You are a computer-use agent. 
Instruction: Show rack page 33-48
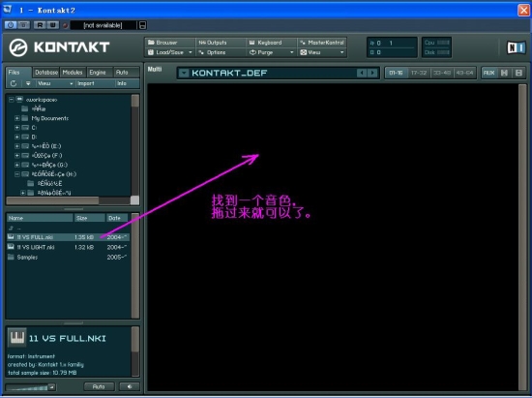tap(442, 73)
